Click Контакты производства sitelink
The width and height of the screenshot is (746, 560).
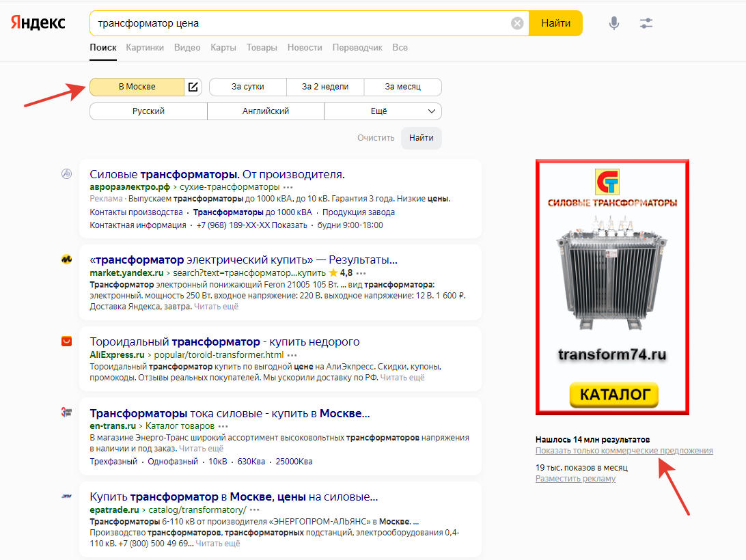tap(136, 212)
